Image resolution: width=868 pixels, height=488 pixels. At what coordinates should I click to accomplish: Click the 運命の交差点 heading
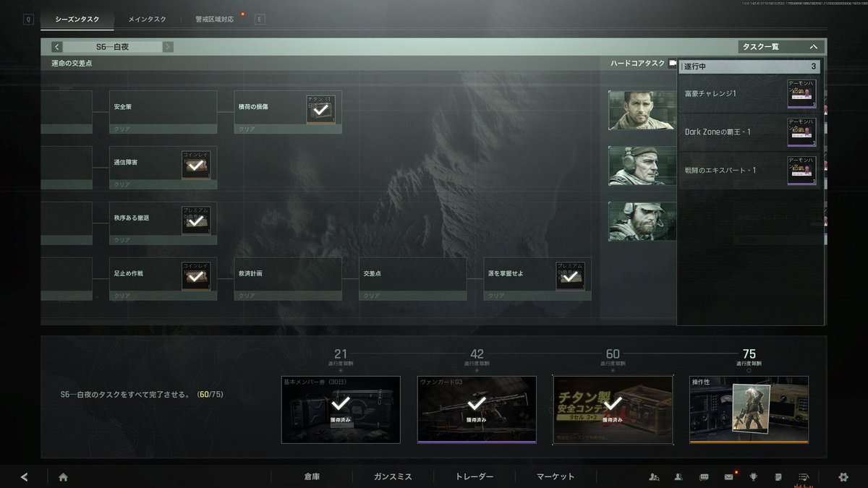point(72,64)
